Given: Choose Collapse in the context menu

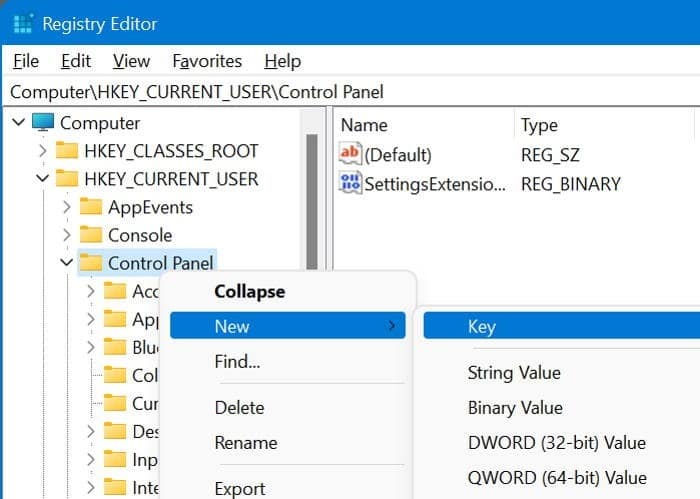Looking at the screenshot, I should 288,291.
